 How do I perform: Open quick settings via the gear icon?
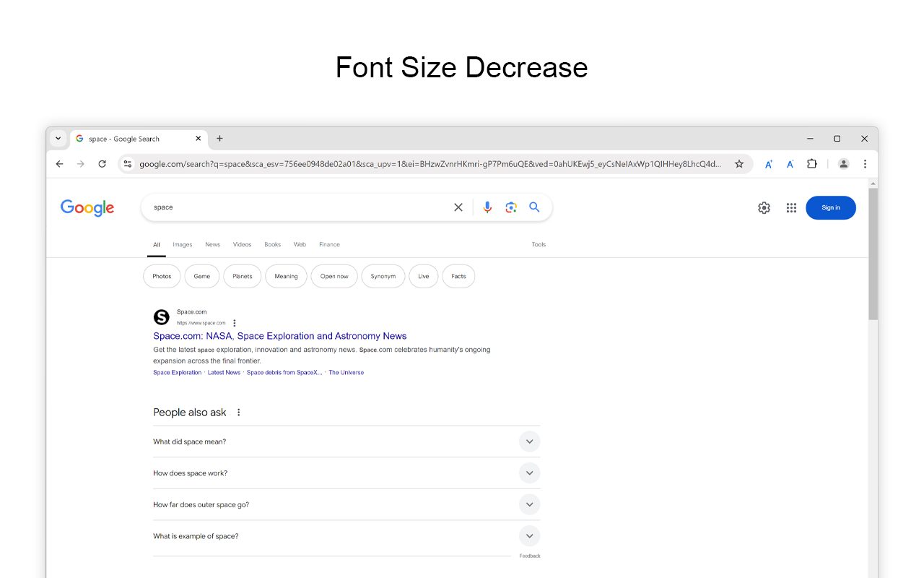764,207
